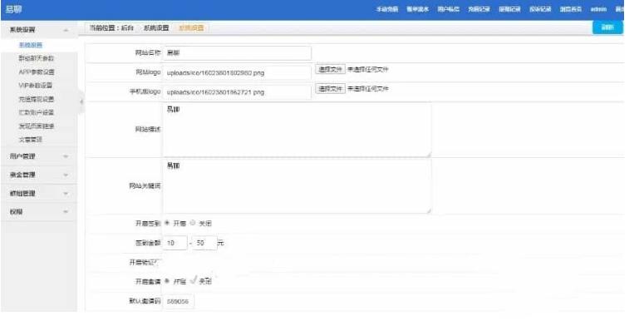
Task: Click 系统设置 in the breadcrumb
Action: (156, 28)
